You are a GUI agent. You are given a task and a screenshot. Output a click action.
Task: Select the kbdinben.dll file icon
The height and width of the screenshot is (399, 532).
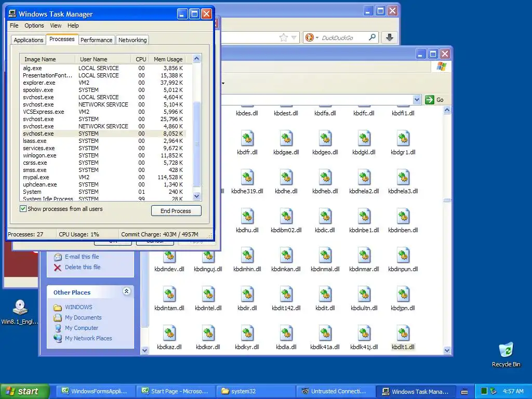[x=403, y=217]
